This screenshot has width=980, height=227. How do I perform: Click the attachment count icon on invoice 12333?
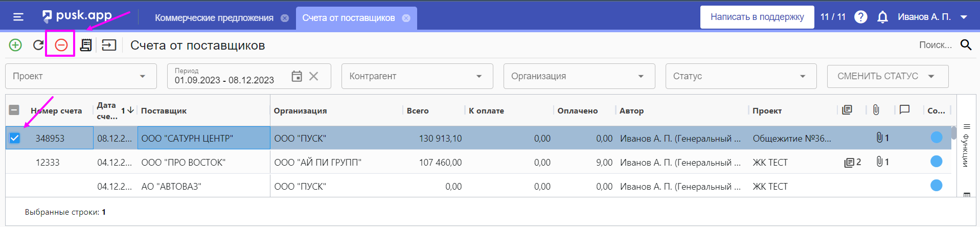point(882,162)
